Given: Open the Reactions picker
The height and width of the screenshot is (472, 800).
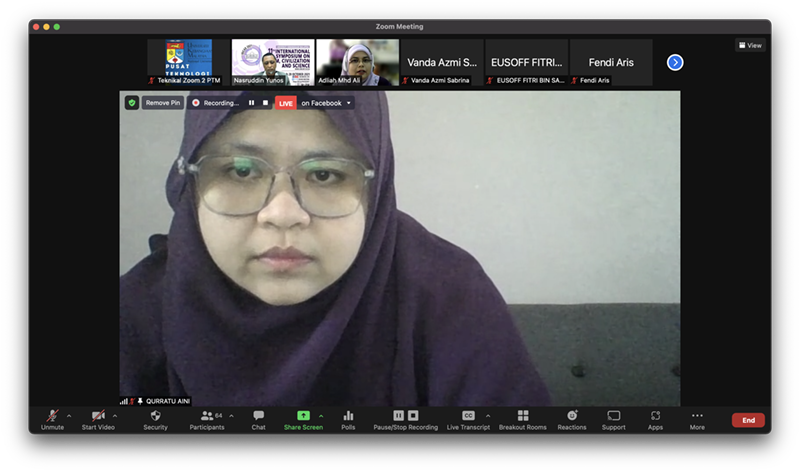Looking at the screenshot, I should coord(572,417).
